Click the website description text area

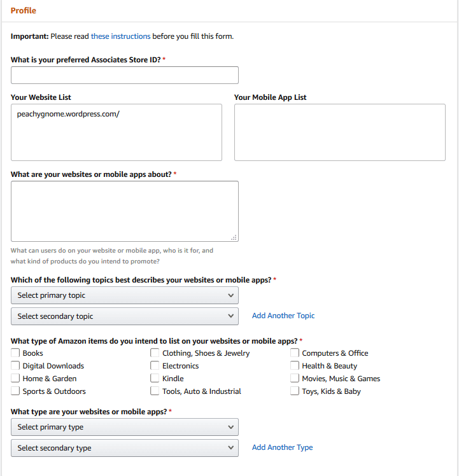pos(125,211)
